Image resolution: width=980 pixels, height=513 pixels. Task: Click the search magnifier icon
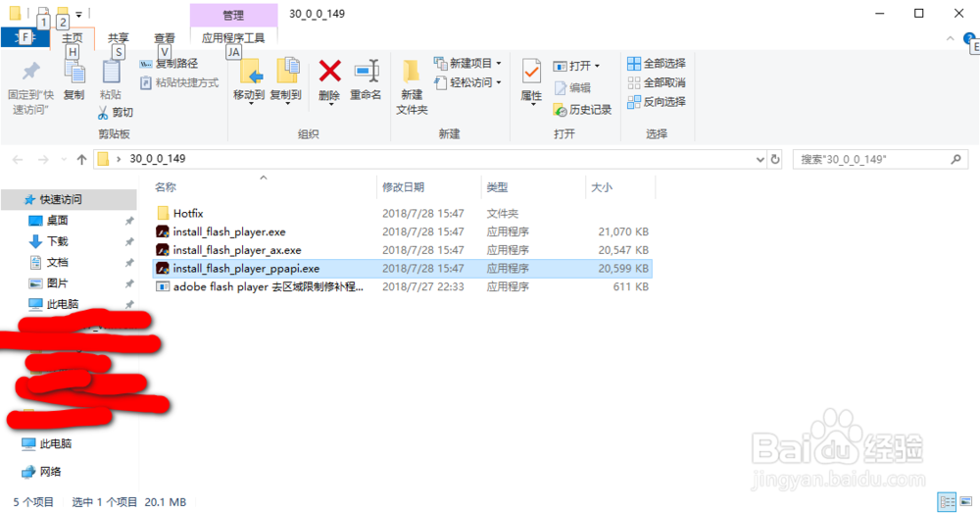click(x=955, y=160)
